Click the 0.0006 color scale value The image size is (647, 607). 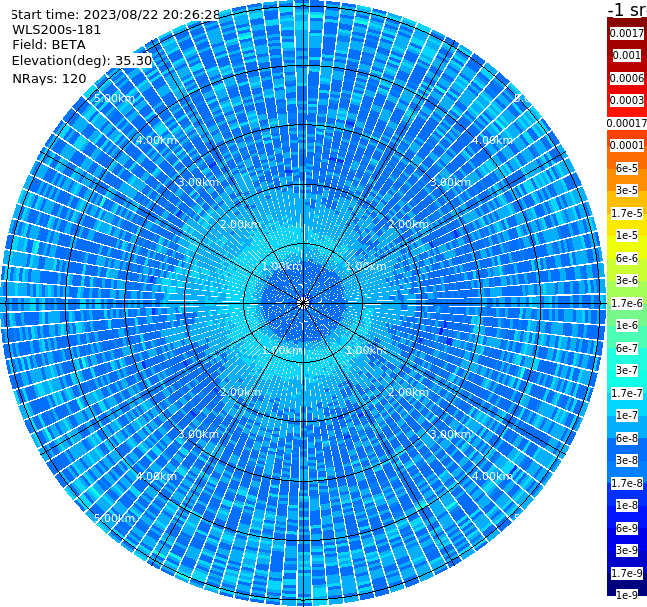[627, 78]
